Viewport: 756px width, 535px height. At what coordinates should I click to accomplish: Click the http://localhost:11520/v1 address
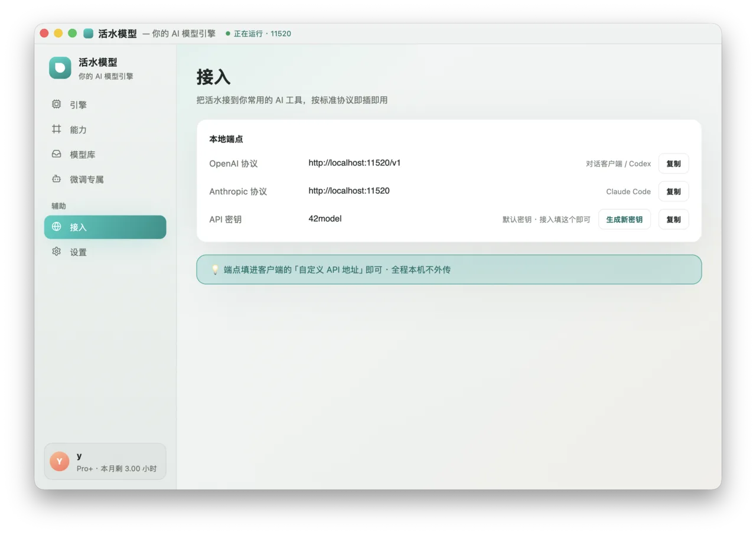point(354,163)
